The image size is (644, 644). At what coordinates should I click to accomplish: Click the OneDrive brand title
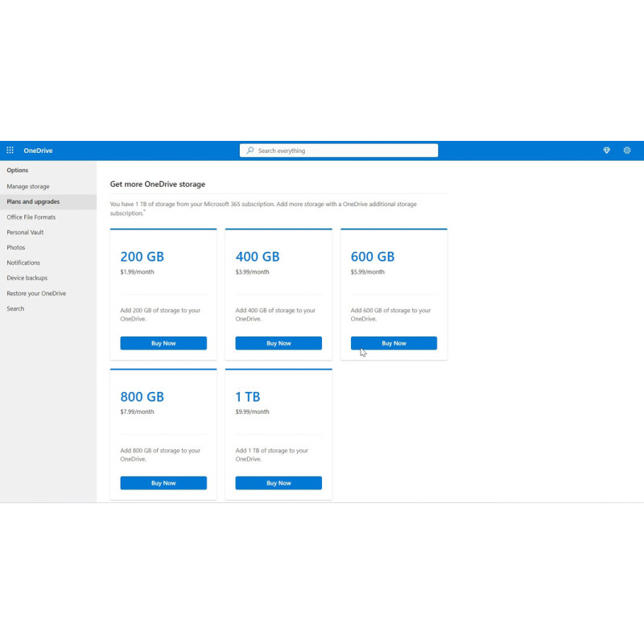coord(38,151)
